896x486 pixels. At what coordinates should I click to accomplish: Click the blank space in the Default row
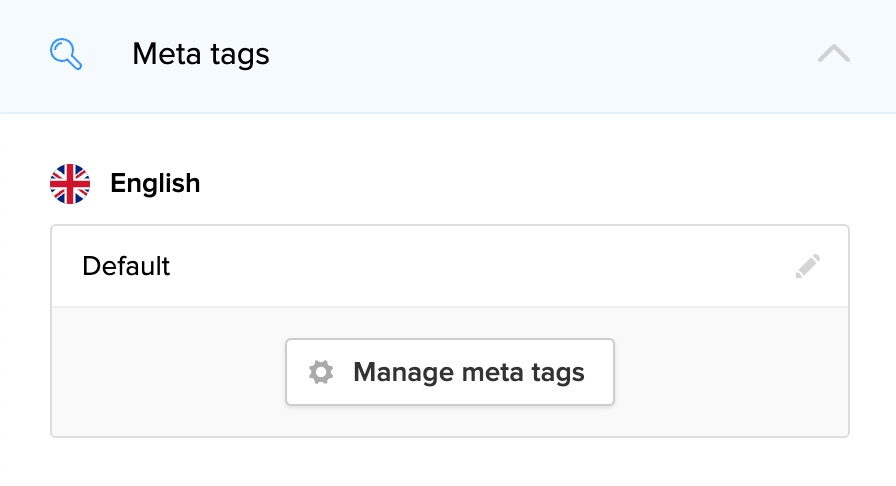tap(480, 266)
